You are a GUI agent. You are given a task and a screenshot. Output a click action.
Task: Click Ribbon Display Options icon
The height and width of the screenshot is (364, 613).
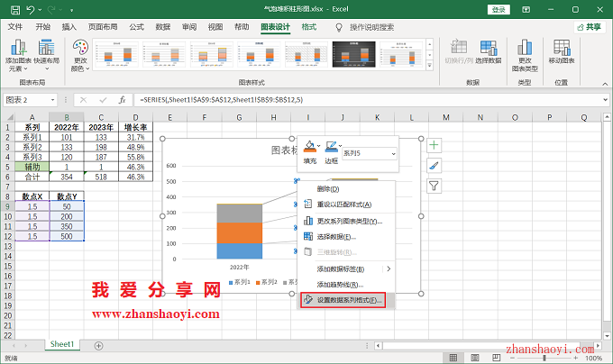(526, 9)
